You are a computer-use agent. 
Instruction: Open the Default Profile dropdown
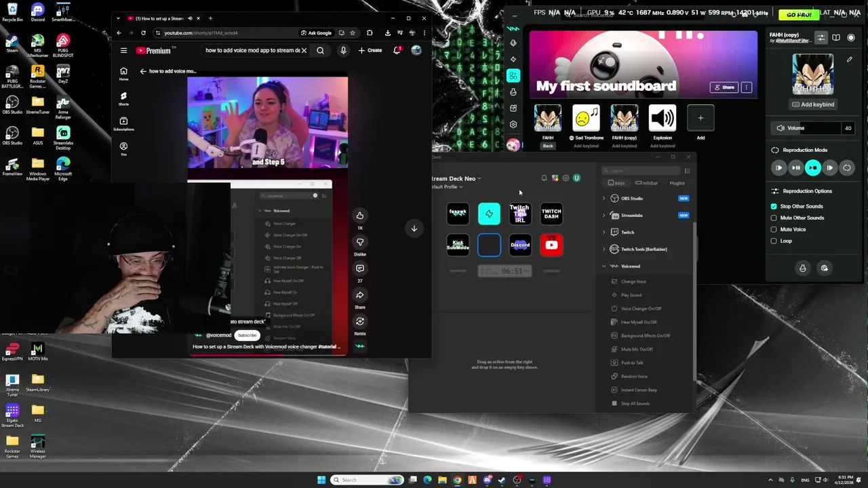(x=448, y=187)
